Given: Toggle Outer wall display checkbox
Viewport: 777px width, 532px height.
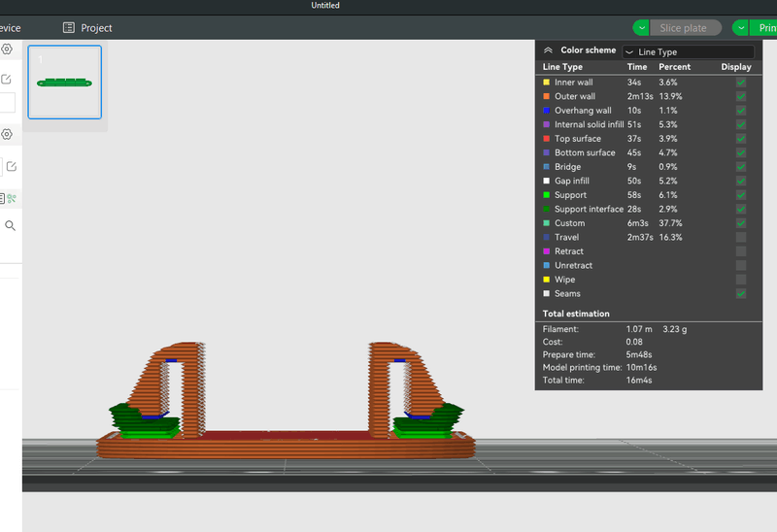Looking at the screenshot, I should click(x=741, y=96).
